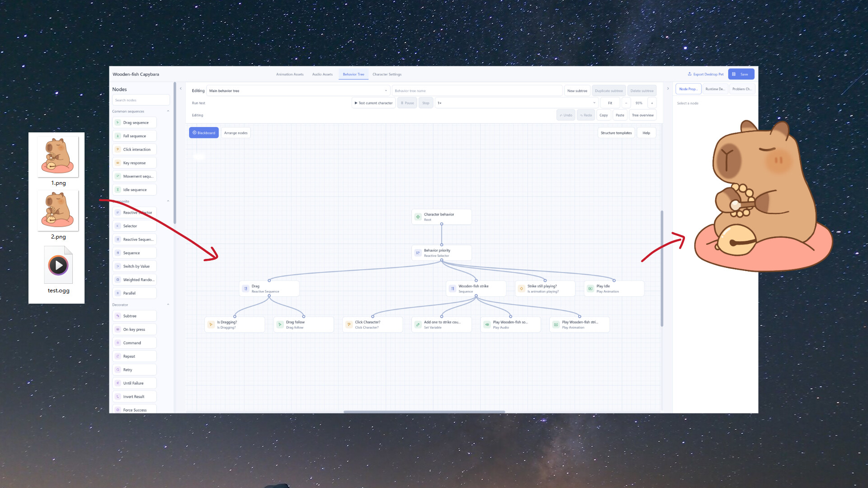The height and width of the screenshot is (488, 868).
Task: Click the Selector node icon
Action: 118,226
